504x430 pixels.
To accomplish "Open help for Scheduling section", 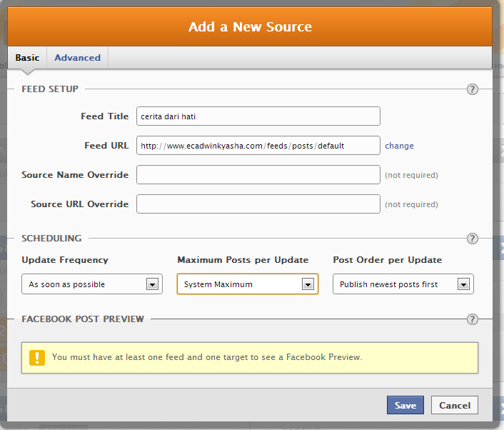I will pos(472,239).
